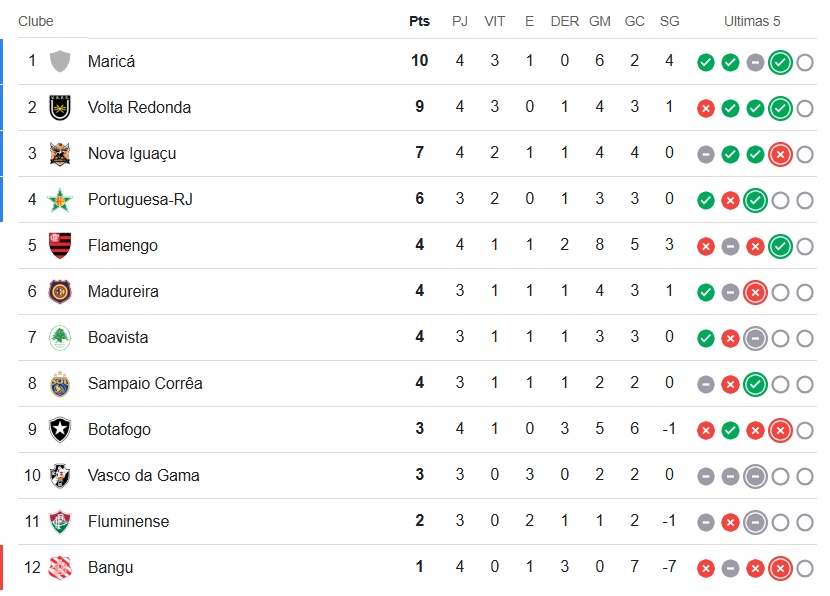The height and width of the screenshot is (596, 830).
Task: Open the Boavista team name link
Action: [x=118, y=337]
